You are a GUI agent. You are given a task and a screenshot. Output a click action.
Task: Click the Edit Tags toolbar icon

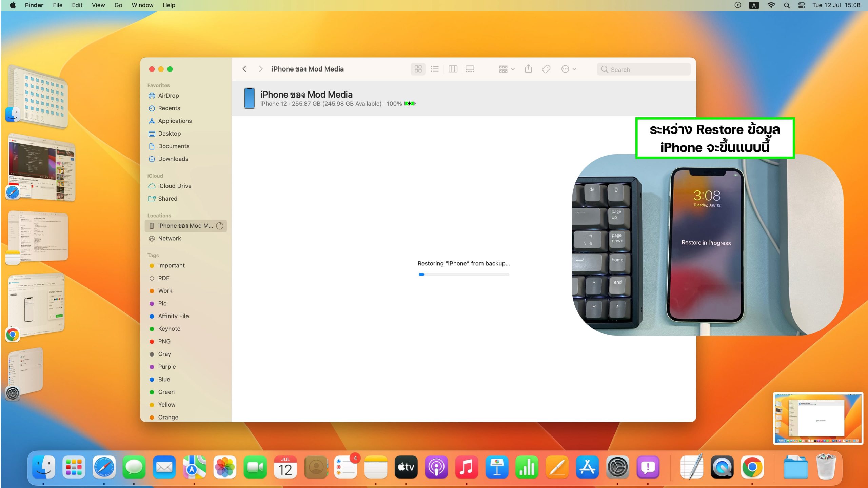point(546,69)
